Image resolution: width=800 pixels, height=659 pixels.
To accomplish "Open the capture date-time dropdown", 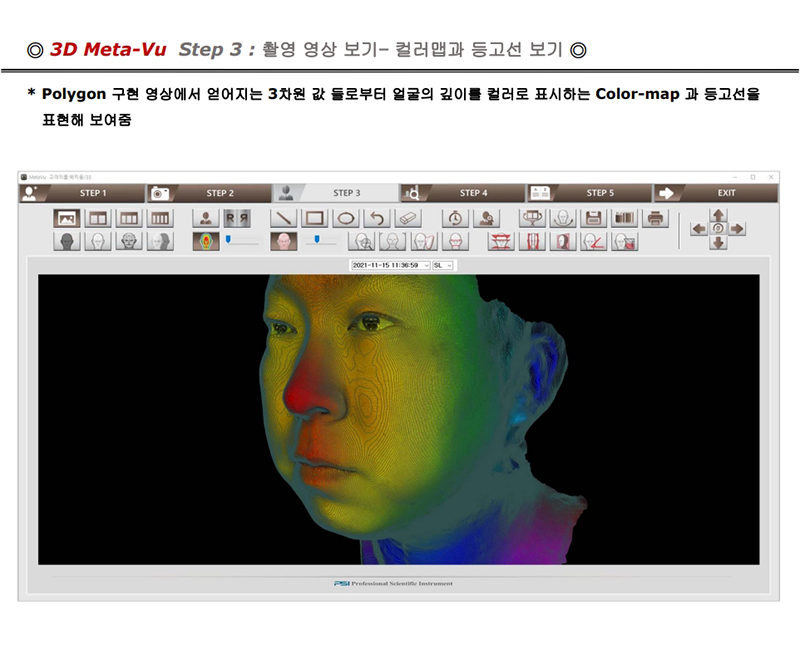I will 390,265.
